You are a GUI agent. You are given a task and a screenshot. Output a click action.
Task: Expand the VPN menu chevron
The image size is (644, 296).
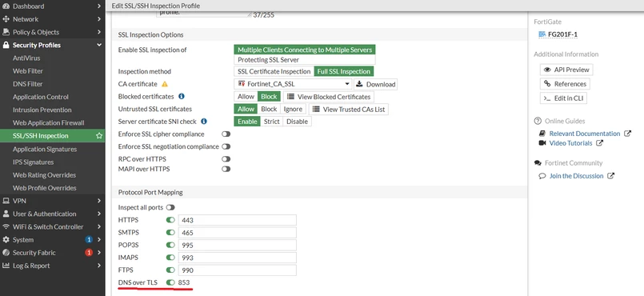[99, 201]
